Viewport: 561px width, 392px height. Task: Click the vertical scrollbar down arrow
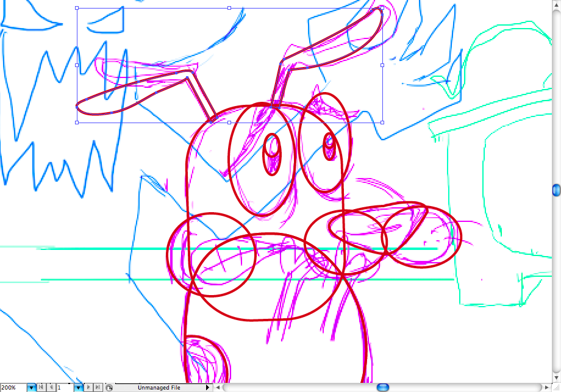pyautogui.click(x=556, y=378)
